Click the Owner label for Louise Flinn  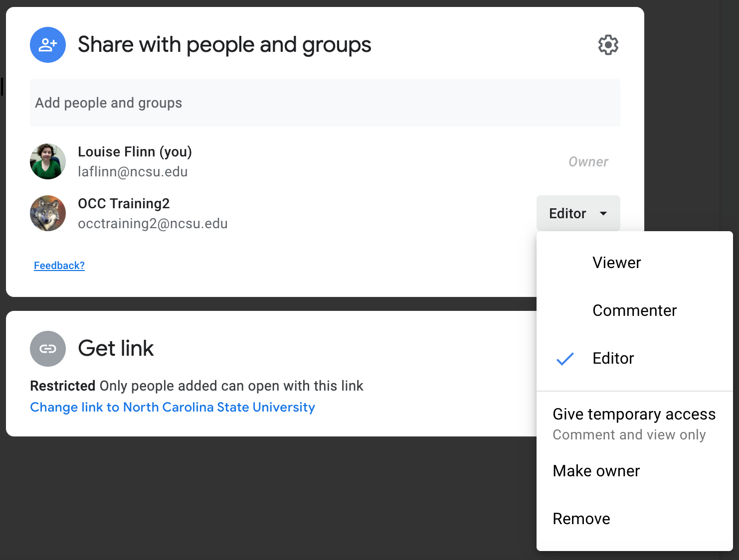coord(588,162)
